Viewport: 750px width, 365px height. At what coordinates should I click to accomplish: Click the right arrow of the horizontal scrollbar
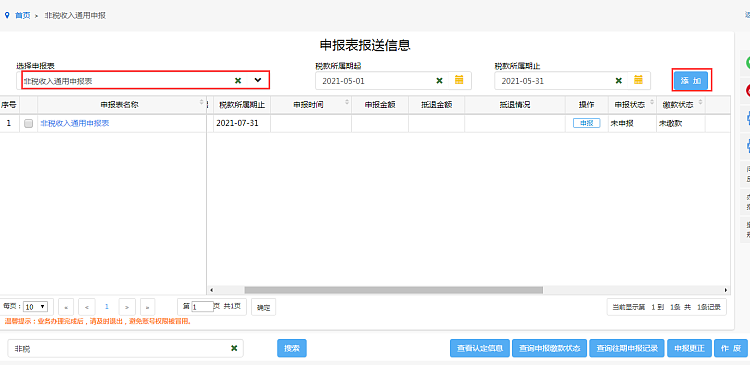tap(726, 290)
